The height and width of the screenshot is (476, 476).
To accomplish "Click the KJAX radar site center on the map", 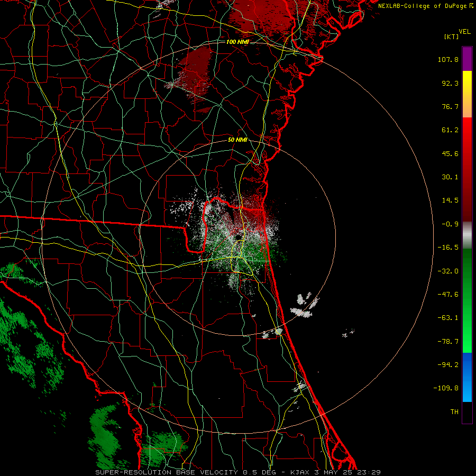I will pyautogui.click(x=238, y=237).
